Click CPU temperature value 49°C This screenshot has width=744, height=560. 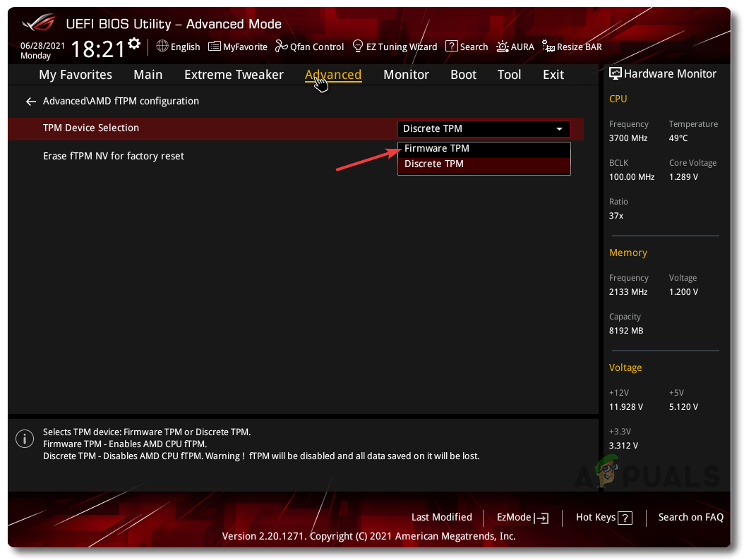point(678,138)
